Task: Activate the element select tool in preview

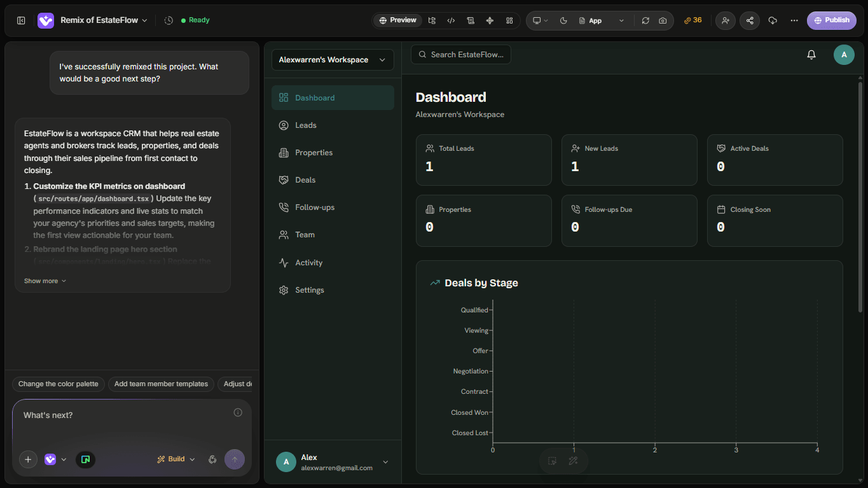Action: point(553,461)
